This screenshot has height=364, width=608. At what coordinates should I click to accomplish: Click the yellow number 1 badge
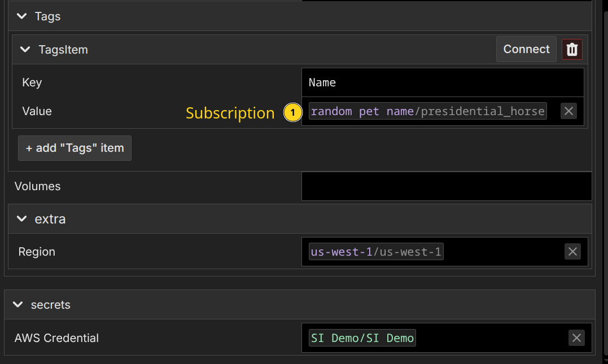click(292, 113)
